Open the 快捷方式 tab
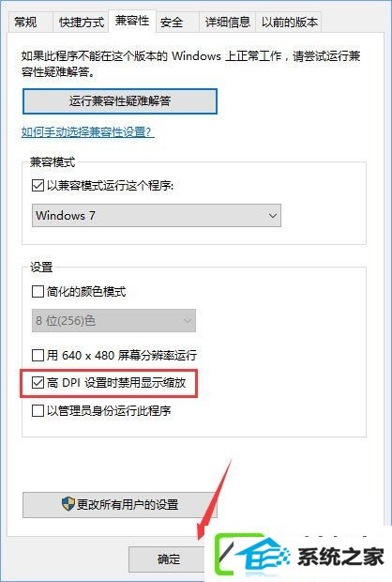 click(81, 22)
